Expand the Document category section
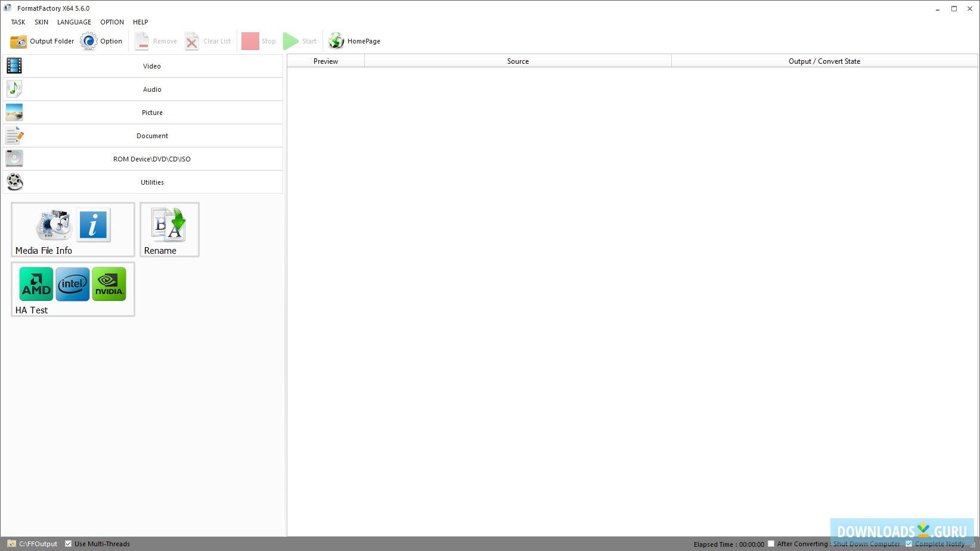This screenshot has height=551, width=980. 143,136
